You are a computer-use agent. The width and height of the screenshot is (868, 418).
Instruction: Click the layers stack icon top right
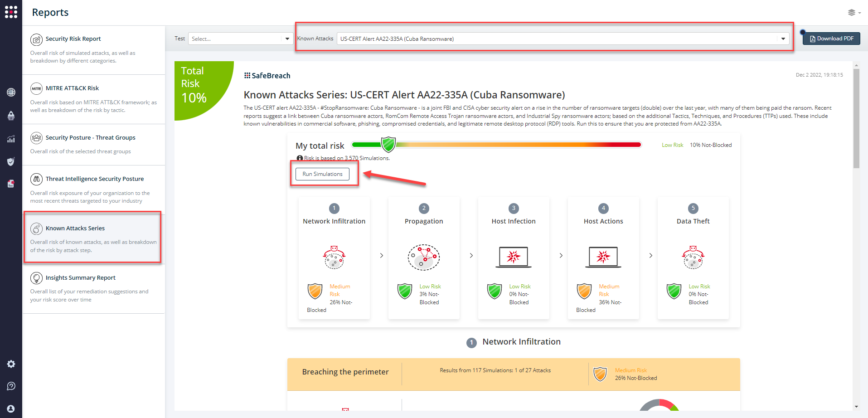(x=851, y=12)
